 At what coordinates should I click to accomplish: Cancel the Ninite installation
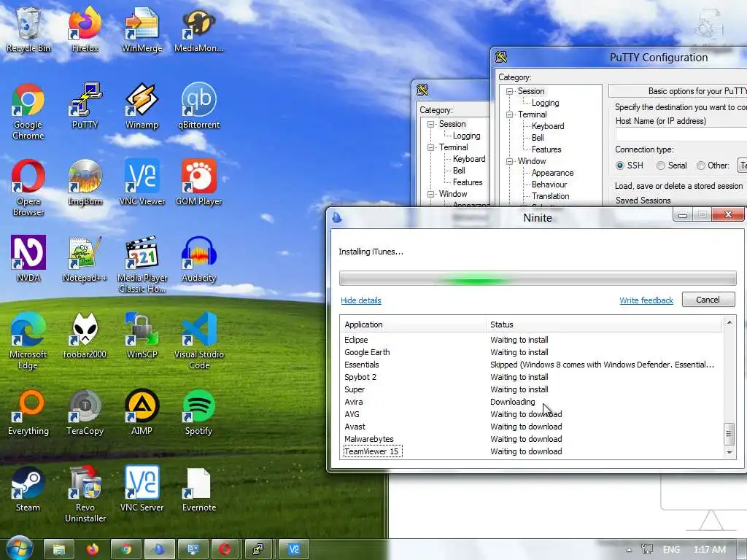click(708, 300)
